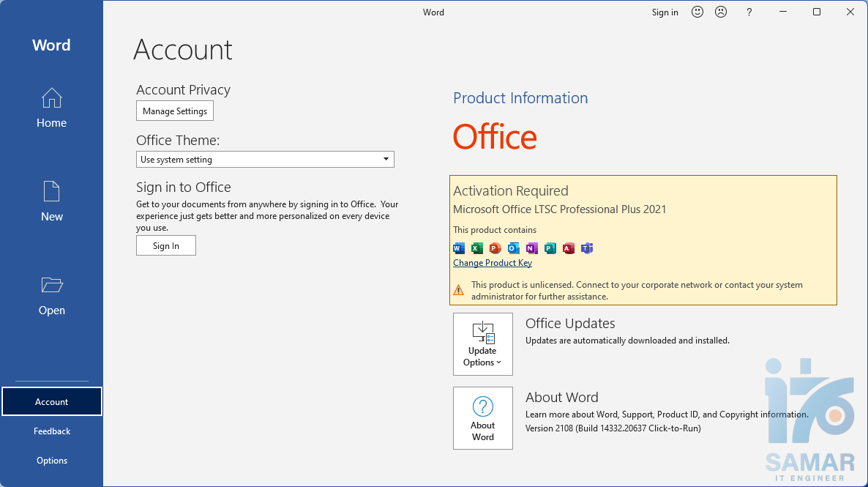Click the Access product icon
Screen dimensions: 868x487
tap(569, 248)
